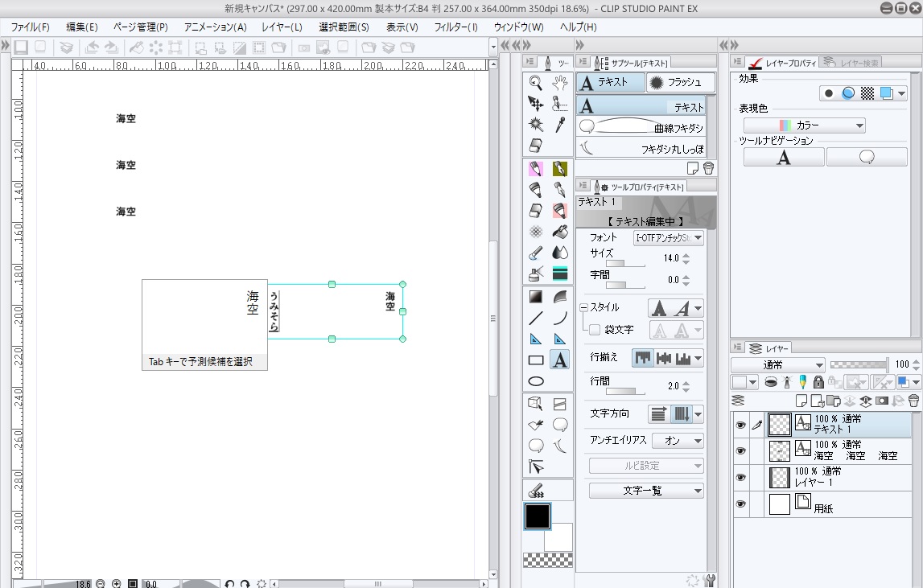Click the delete sub tool trash icon

(708, 168)
